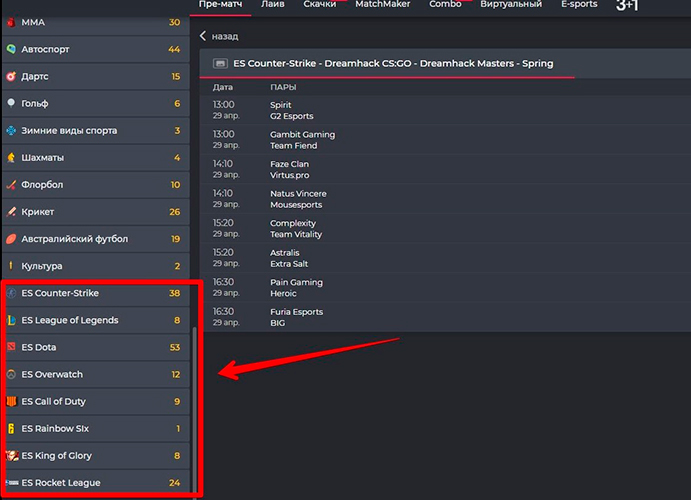691x500 pixels.
Task: Click the back chevron arrow
Action: click(203, 36)
